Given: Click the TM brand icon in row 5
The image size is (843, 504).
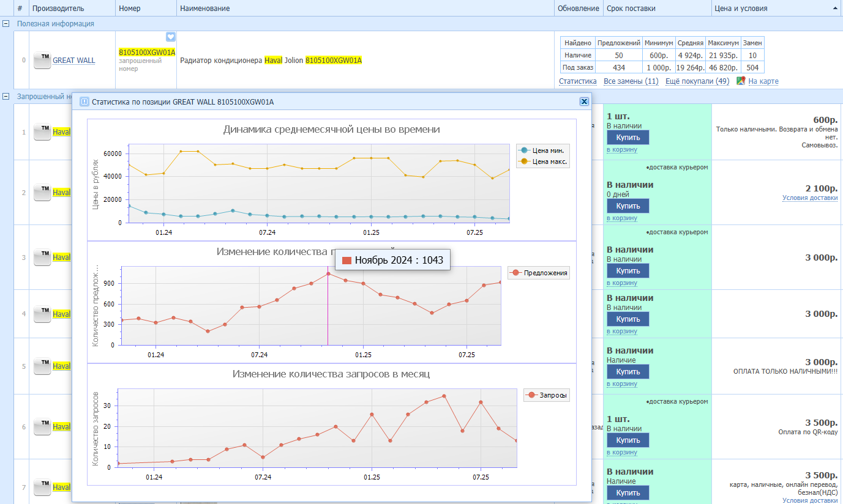Looking at the screenshot, I should (x=42, y=366).
